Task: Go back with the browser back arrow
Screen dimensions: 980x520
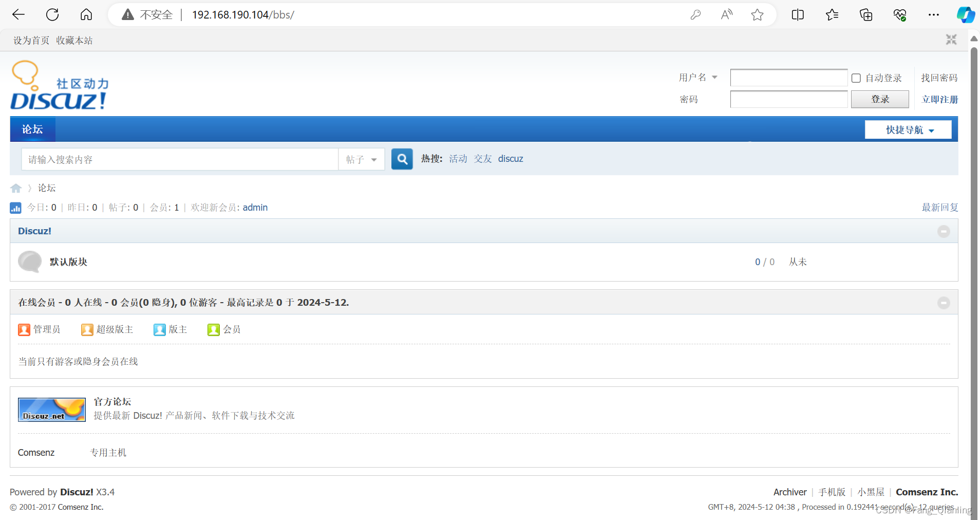Action: (18, 14)
